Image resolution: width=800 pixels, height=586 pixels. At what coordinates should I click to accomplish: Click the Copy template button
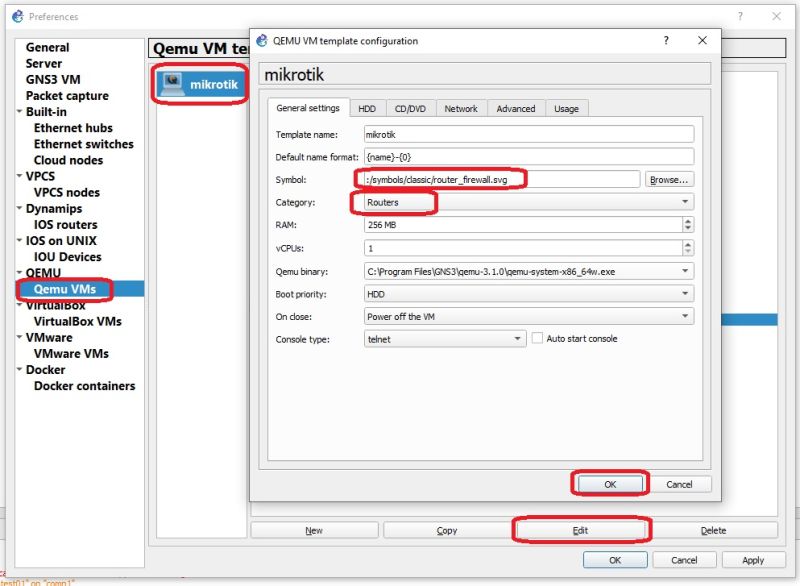click(x=447, y=530)
